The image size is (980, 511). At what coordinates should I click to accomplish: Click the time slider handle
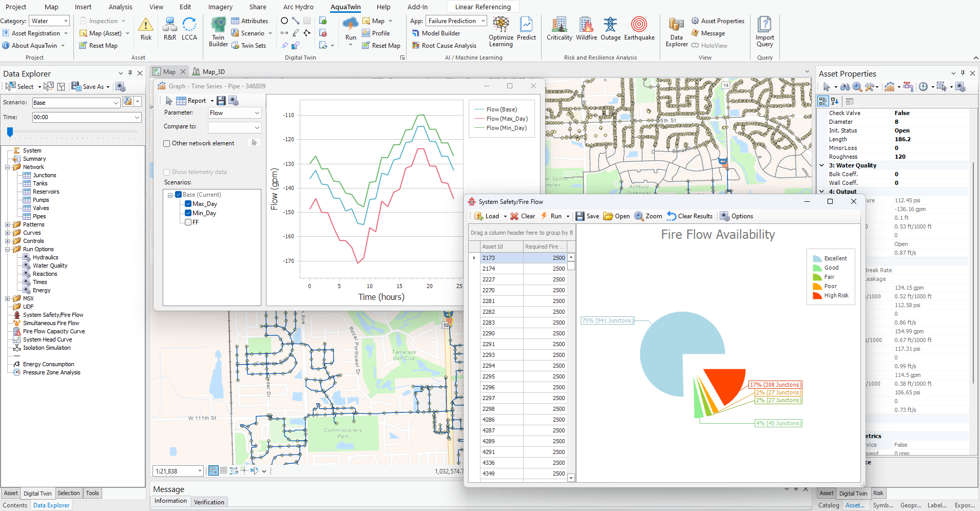coord(10,133)
